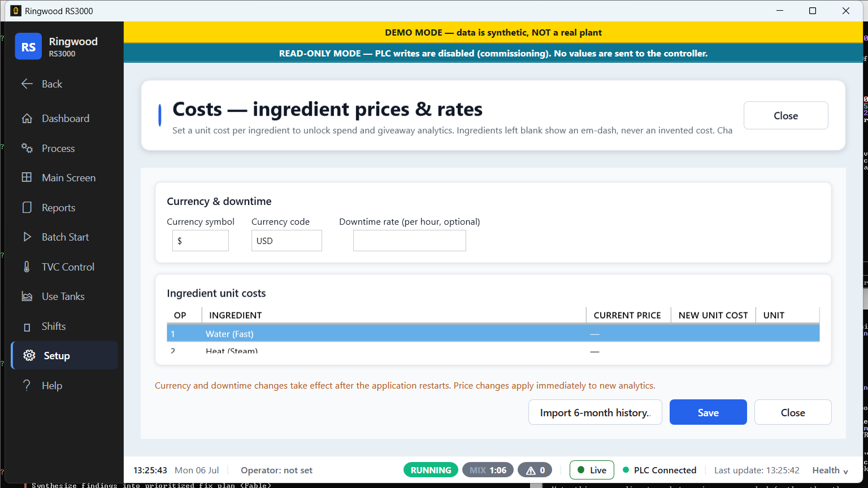Open the Use Tanks page
Screen dimensions: 868x488
point(63,297)
